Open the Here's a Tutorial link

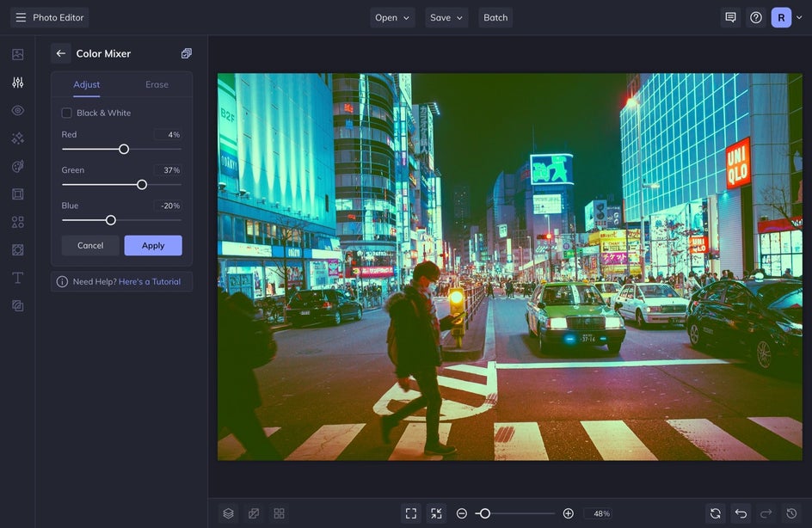[150, 281]
